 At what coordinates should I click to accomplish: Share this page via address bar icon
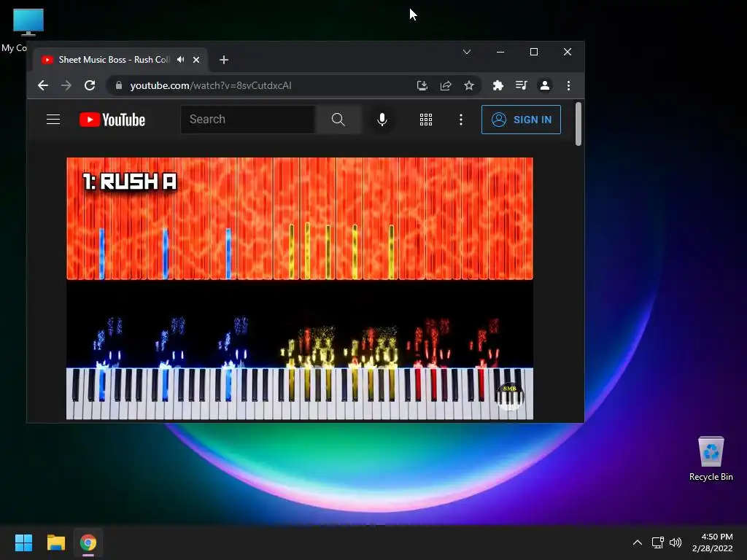click(446, 86)
